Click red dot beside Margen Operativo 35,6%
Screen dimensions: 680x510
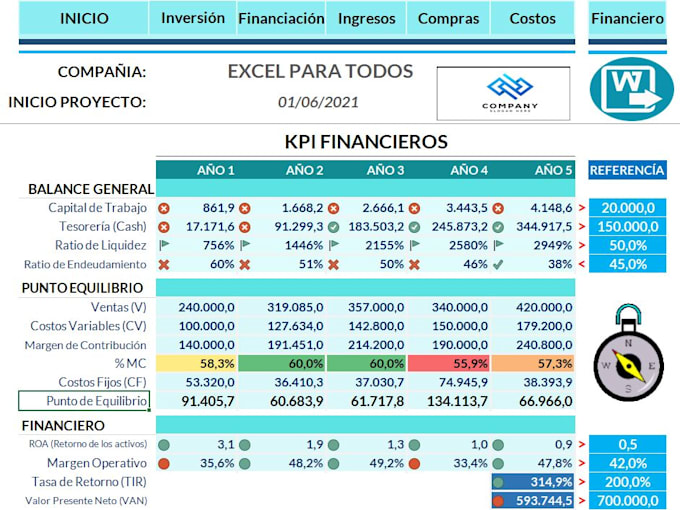164,464
